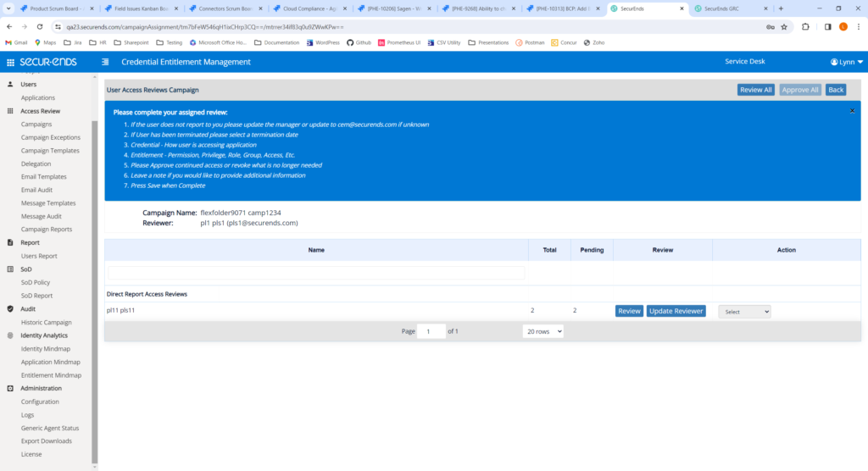Viewport: 868px width, 471px height.
Task: Open the Presentations bookmark folder
Action: click(x=488, y=42)
